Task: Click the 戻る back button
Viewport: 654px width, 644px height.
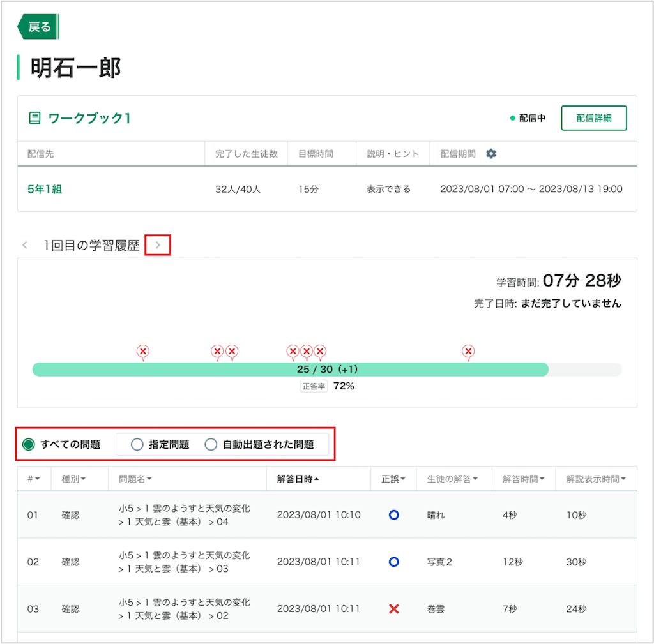Action: pos(38,27)
